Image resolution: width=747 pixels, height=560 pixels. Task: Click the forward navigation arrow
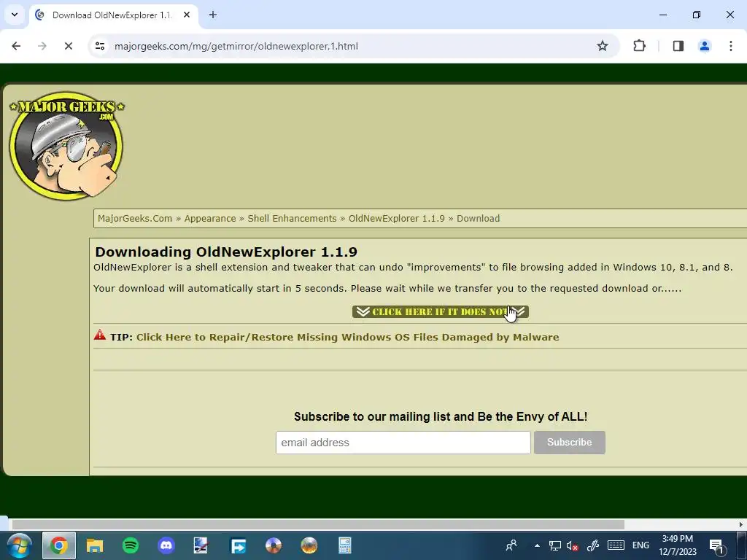coord(42,46)
